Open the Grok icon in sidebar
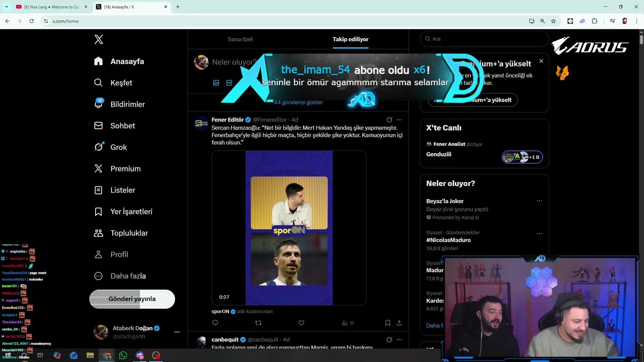The width and height of the screenshot is (644, 362). click(99, 147)
